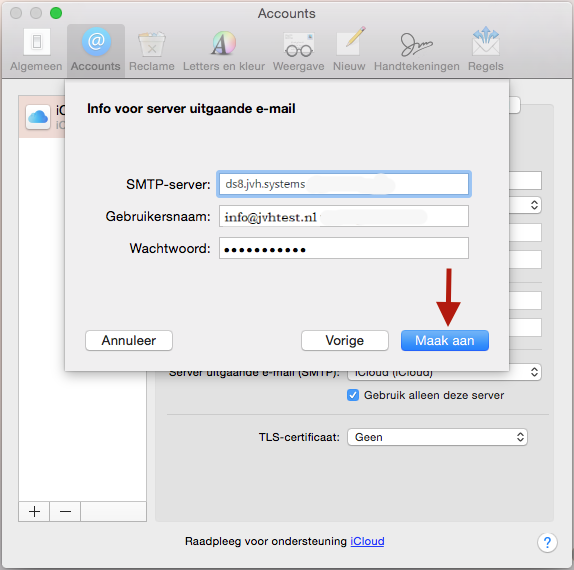Open Letters en kleur preferences
The height and width of the screenshot is (570, 574).
(x=224, y=50)
